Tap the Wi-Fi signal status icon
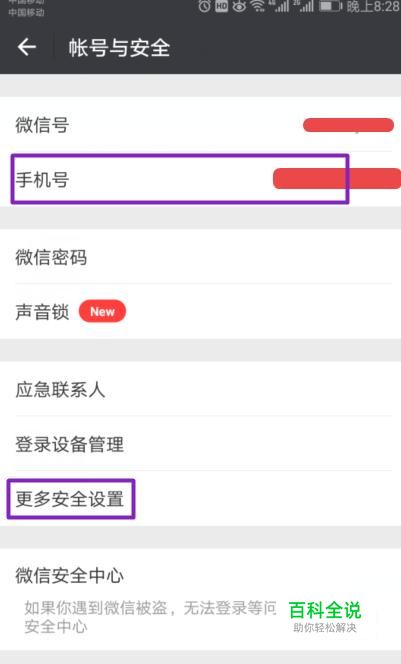401x664 pixels. coord(257,6)
